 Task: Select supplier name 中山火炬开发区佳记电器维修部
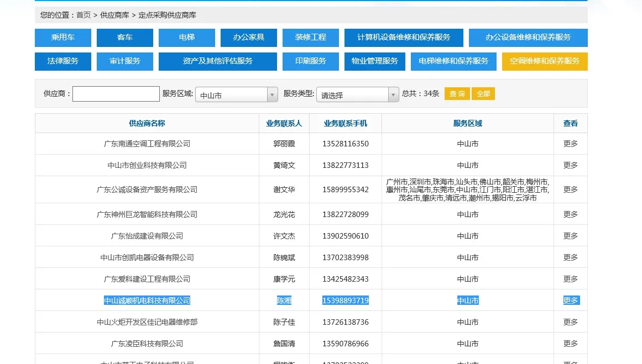point(147,322)
